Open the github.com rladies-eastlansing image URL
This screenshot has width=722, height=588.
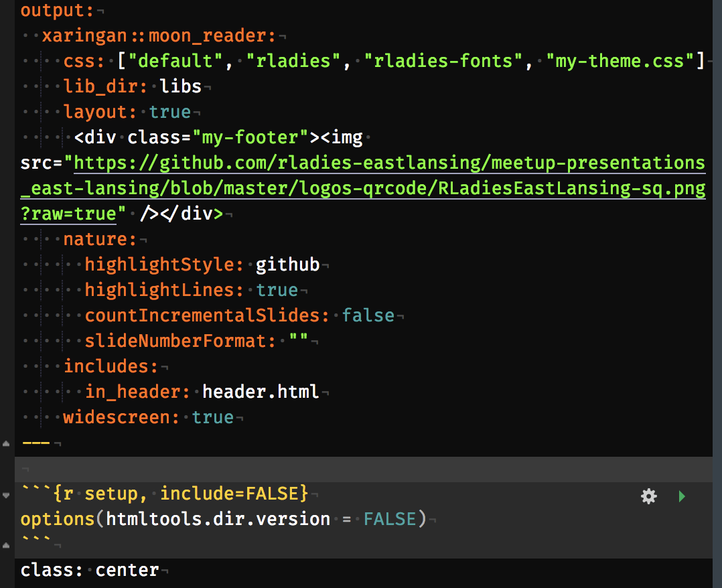(x=363, y=188)
